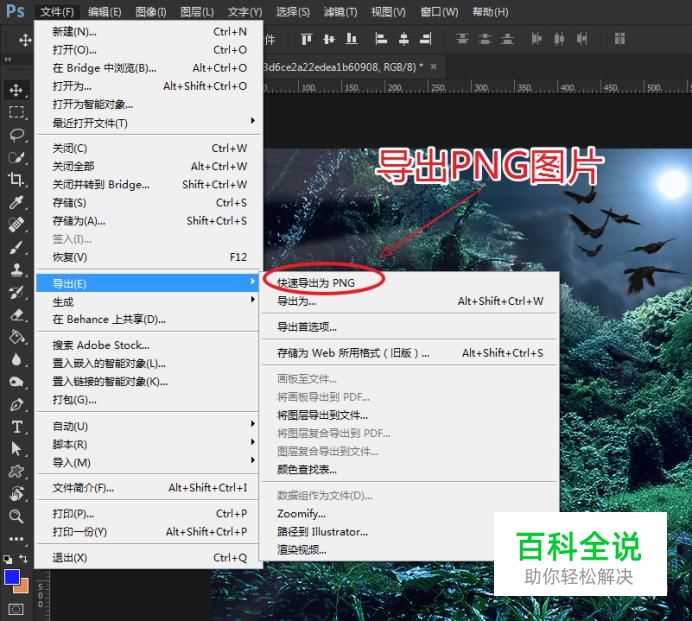Choose 存储为 Web 所用格式（旧版）
The image size is (692, 621).
point(410,353)
